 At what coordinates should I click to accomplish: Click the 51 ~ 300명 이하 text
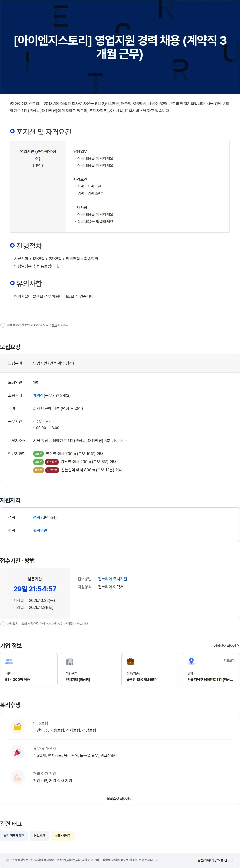click(x=17, y=679)
